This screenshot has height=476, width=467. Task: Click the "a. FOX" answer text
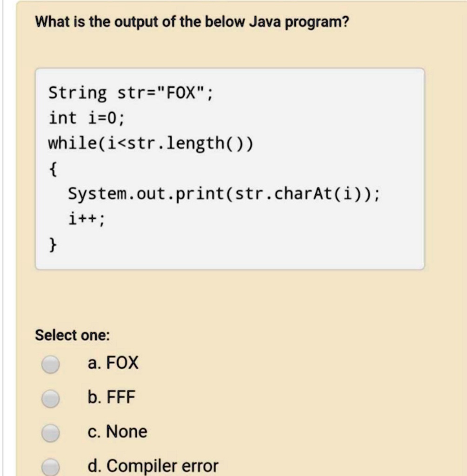pos(113,363)
